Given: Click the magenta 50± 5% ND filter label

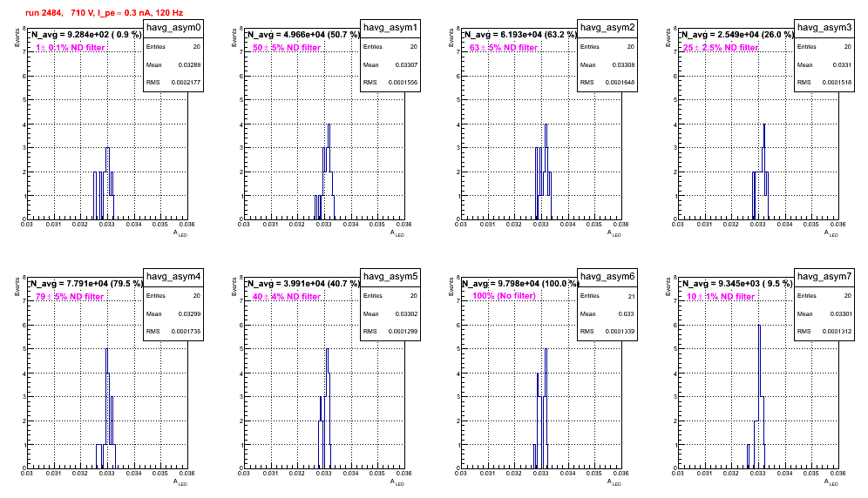Looking at the screenshot, I should pos(287,48).
